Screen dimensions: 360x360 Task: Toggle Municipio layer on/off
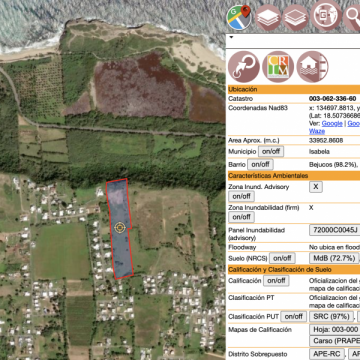[x=271, y=152]
